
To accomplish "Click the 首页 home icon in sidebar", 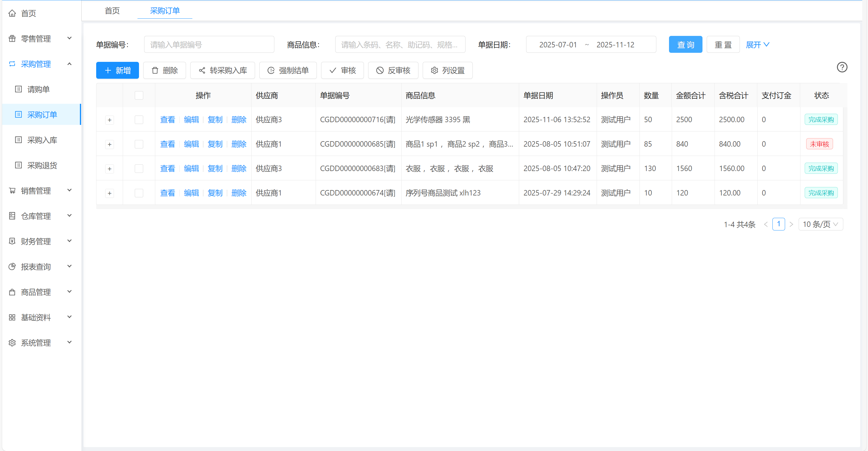I will click(x=12, y=13).
